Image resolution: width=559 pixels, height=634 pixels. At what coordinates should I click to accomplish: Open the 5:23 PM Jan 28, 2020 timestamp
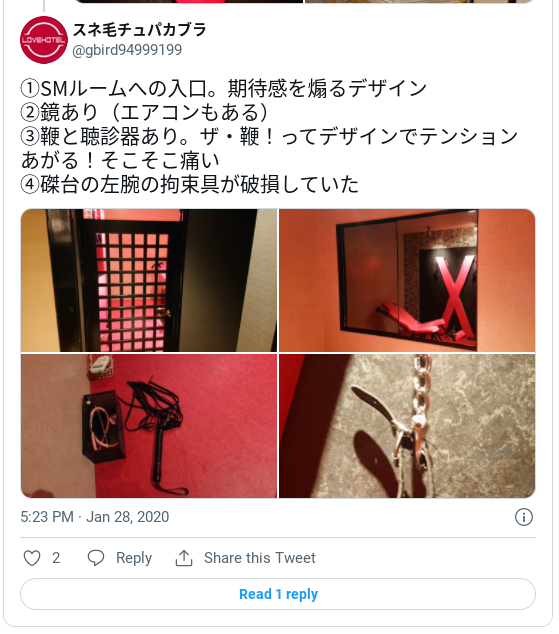(95, 517)
